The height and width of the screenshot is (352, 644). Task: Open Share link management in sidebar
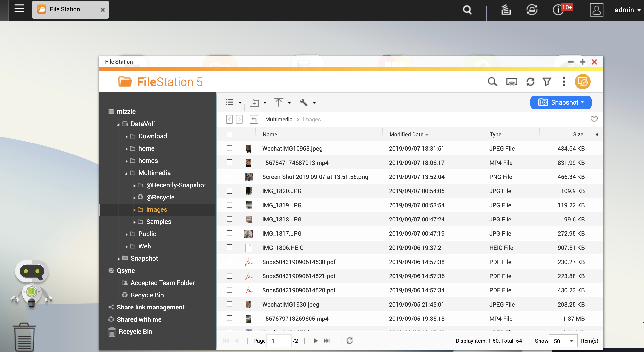150,307
